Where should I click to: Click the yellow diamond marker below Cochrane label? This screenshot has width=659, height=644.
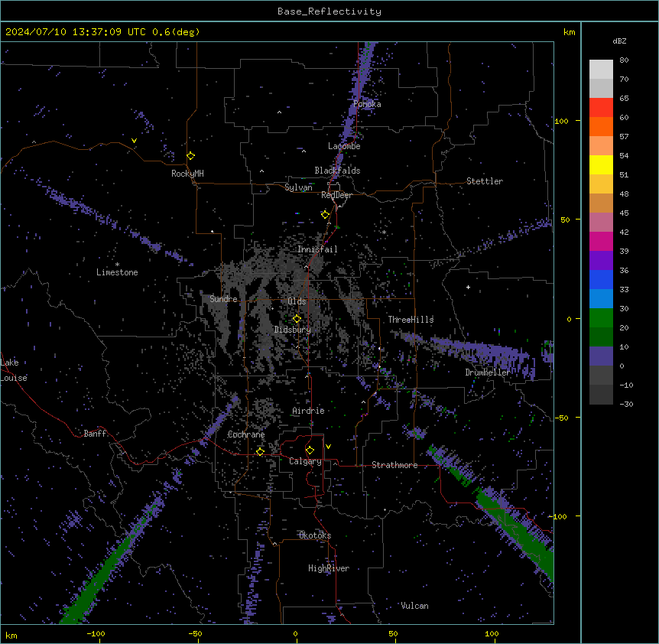tap(260, 451)
